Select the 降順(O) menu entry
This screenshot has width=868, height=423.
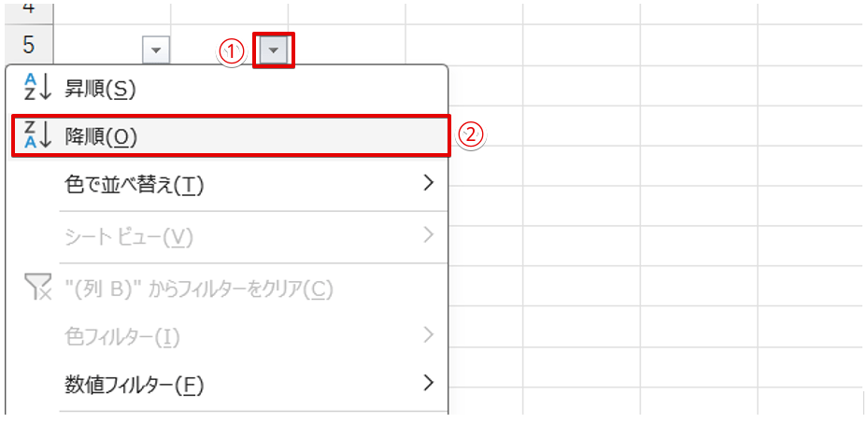click(x=101, y=136)
